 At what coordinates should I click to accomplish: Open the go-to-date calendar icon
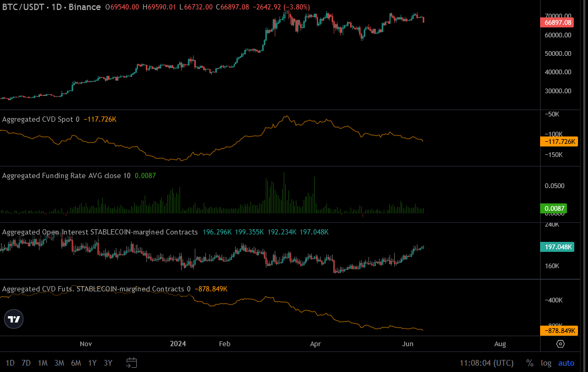click(132, 363)
